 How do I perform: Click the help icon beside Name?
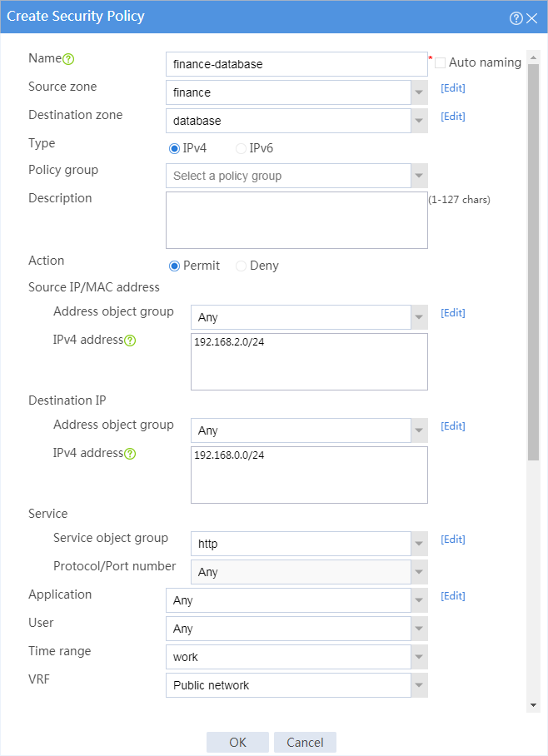pyautogui.click(x=68, y=59)
